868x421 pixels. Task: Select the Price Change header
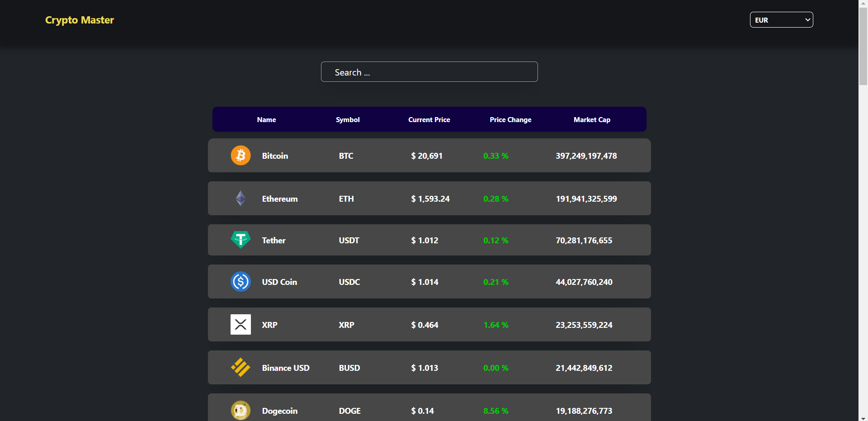510,119
